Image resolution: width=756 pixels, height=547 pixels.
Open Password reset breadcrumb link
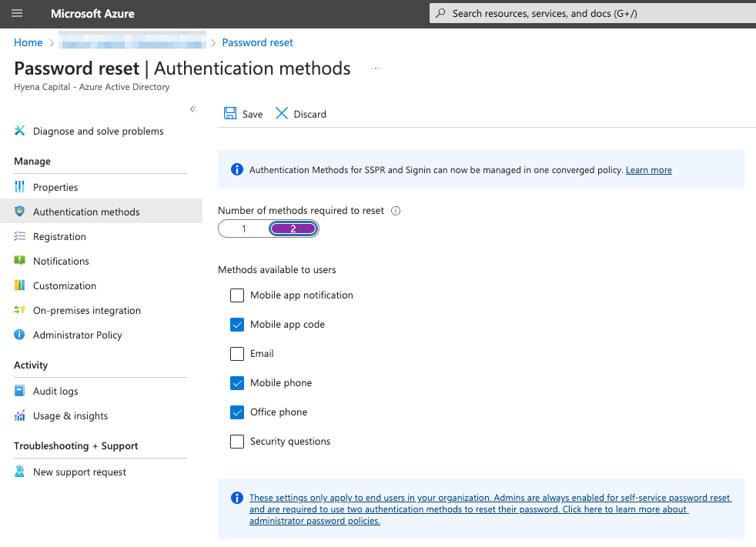(257, 42)
